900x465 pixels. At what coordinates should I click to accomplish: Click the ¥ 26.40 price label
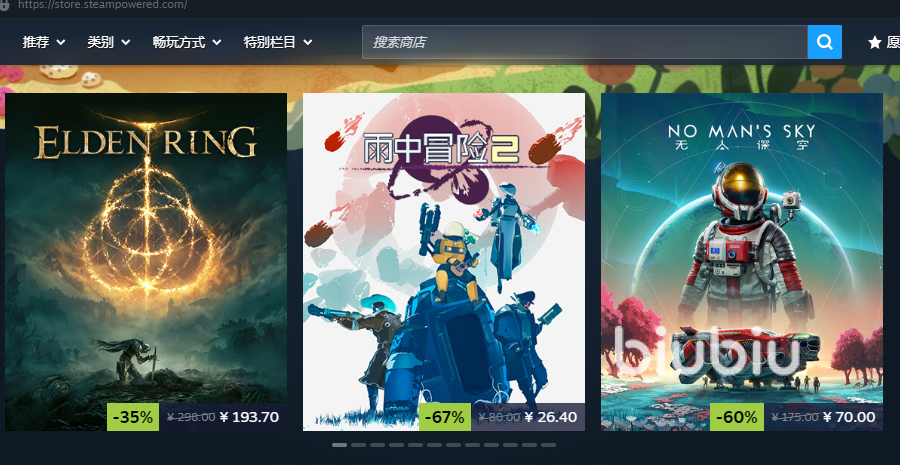550,417
